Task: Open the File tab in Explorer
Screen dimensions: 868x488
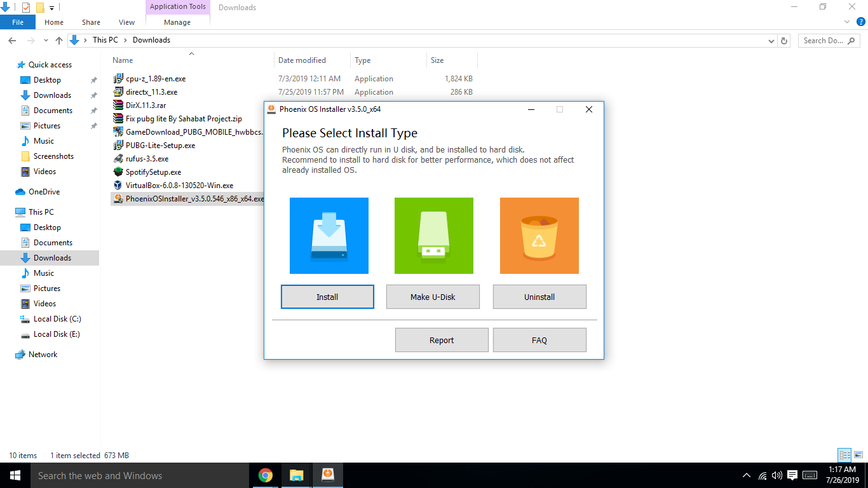Action: (18, 22)
